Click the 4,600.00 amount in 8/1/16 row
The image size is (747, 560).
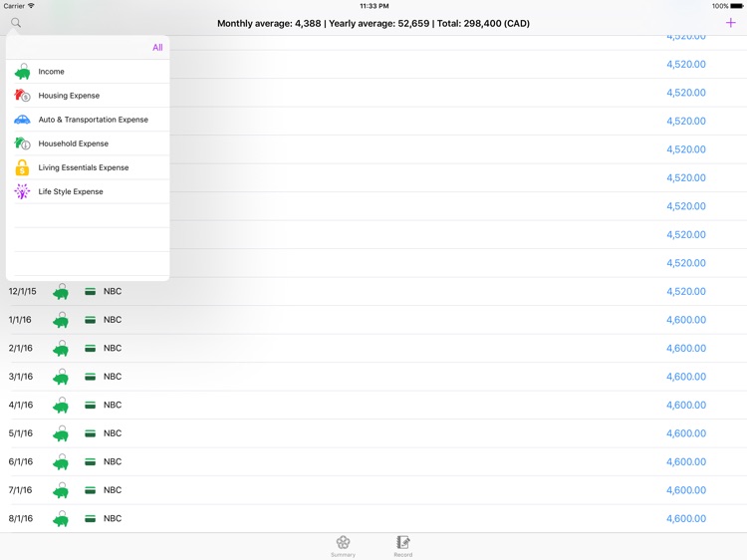tap(686, 518)
